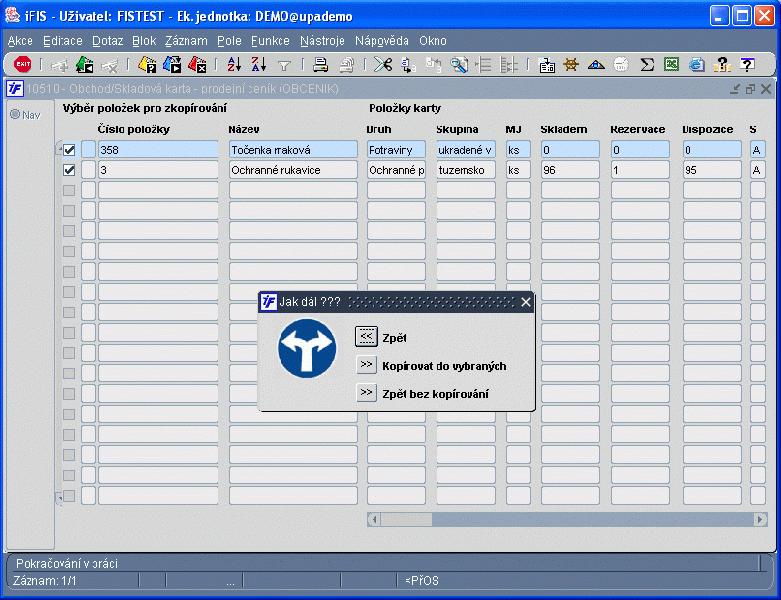Open the Nástroje menu
The image size is (781, 600).
tap(322, 41)
